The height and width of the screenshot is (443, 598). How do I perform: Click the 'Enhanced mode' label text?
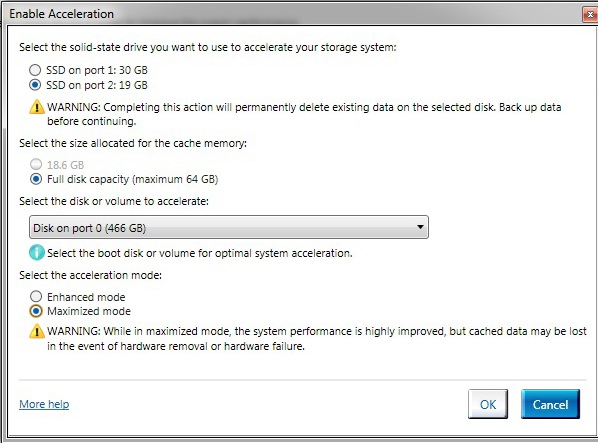(x=86, y=297)
